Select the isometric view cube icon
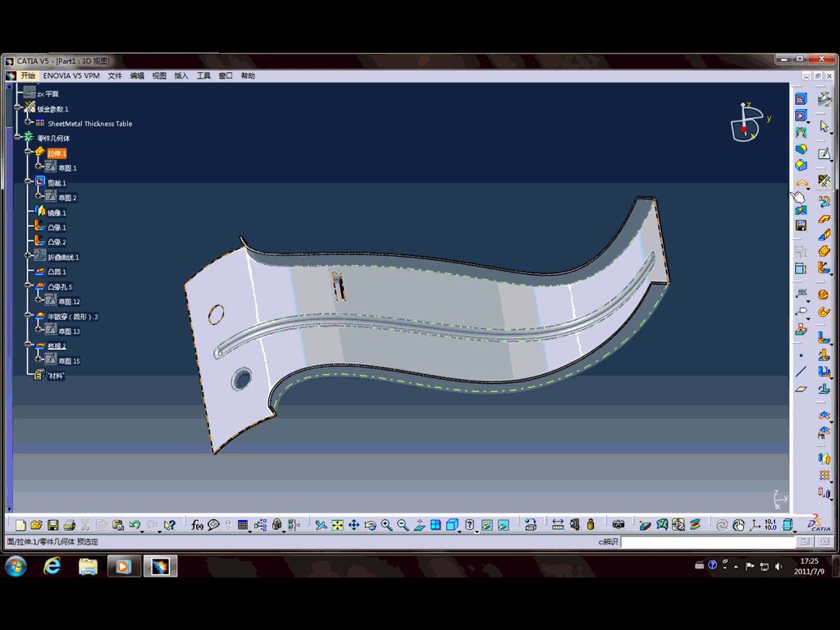This screenshot has height=630, width=840. [x=452, y=525]
